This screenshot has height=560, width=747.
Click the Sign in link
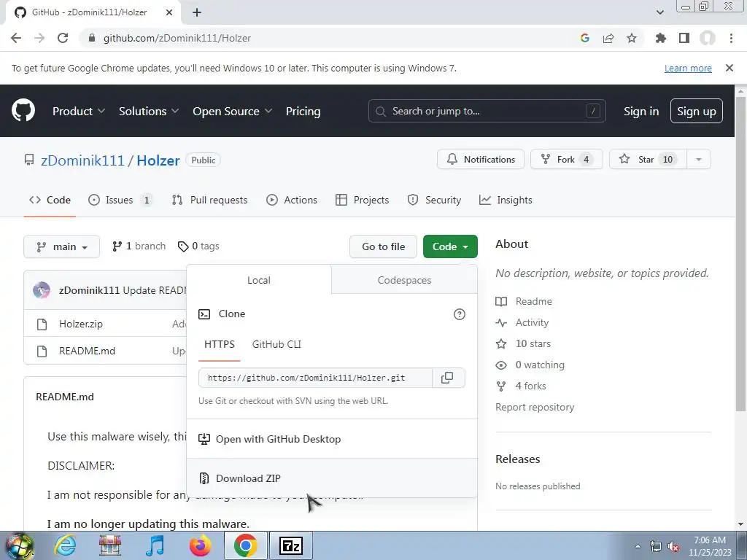tap(641, 111)
